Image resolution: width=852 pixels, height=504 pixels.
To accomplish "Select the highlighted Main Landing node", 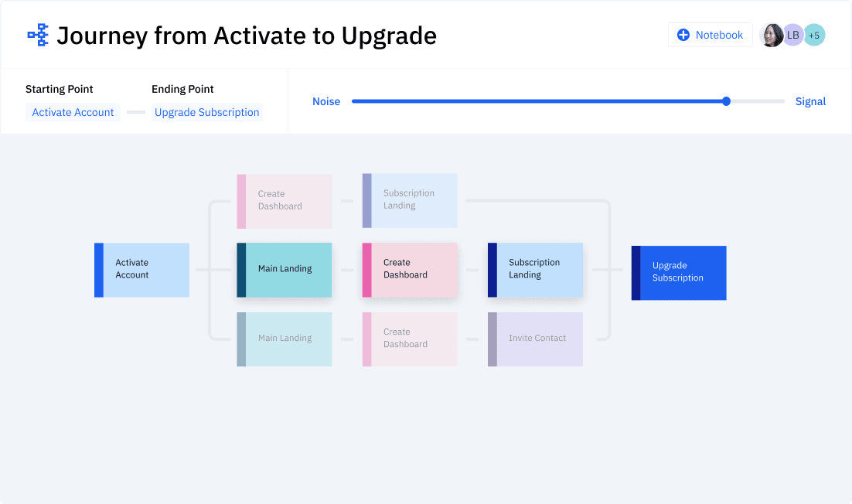I will [285, 270].
